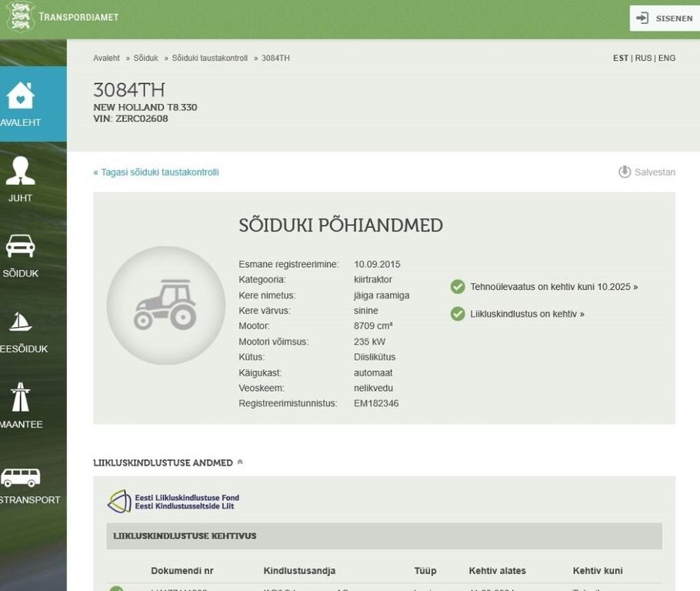The height and width of the screenshot is (591, 700).
Task: Open Liikluskindlustus on kehtiv link
Action: tap(527, 314)
